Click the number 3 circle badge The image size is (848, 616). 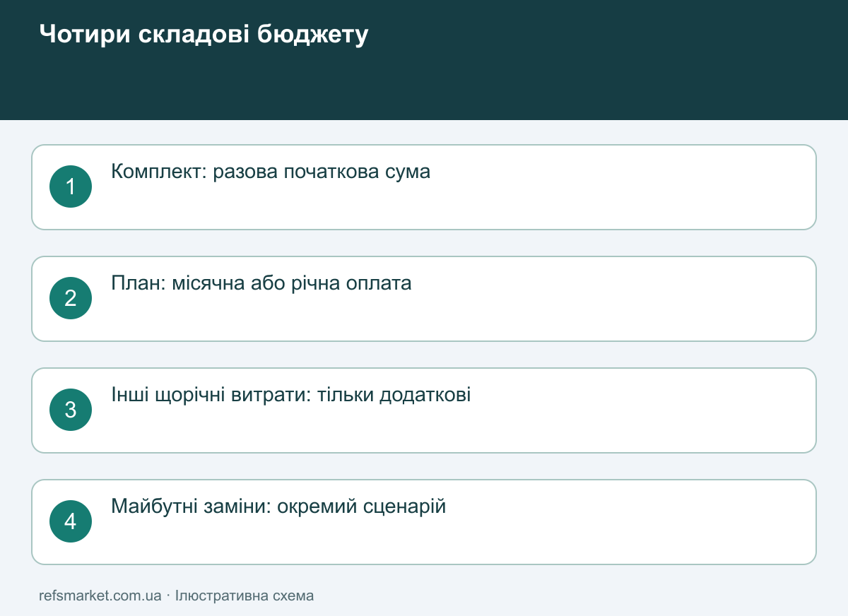[71, 410]
